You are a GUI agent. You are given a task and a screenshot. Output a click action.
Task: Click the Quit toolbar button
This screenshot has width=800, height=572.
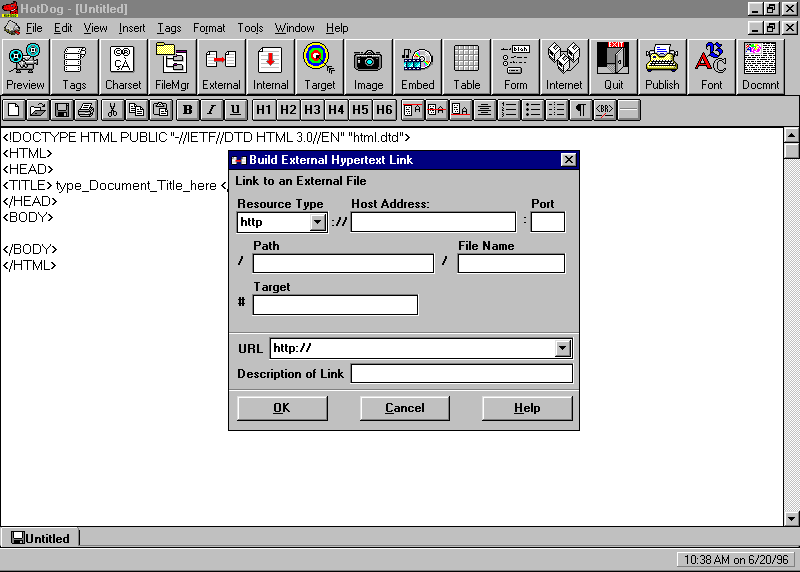coord(613,67)
